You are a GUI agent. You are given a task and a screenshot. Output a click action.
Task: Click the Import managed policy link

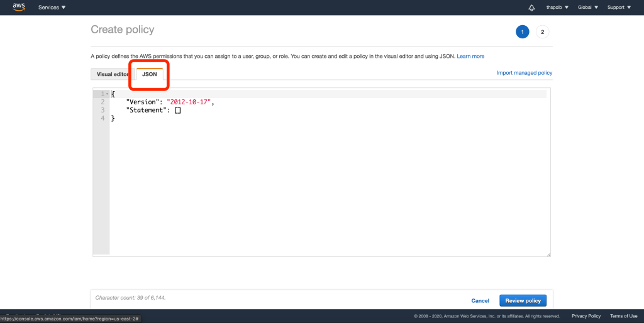click(x=524, y=73)
